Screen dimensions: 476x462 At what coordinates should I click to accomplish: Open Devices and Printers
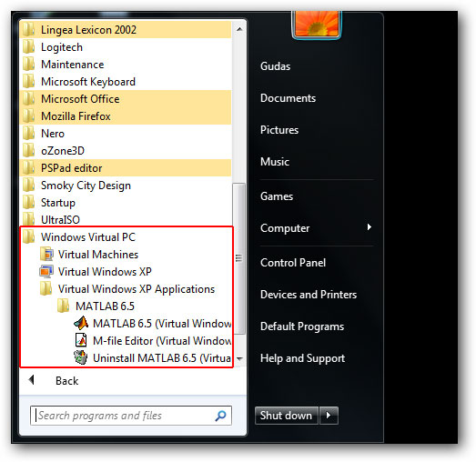(x=309, y=295)
